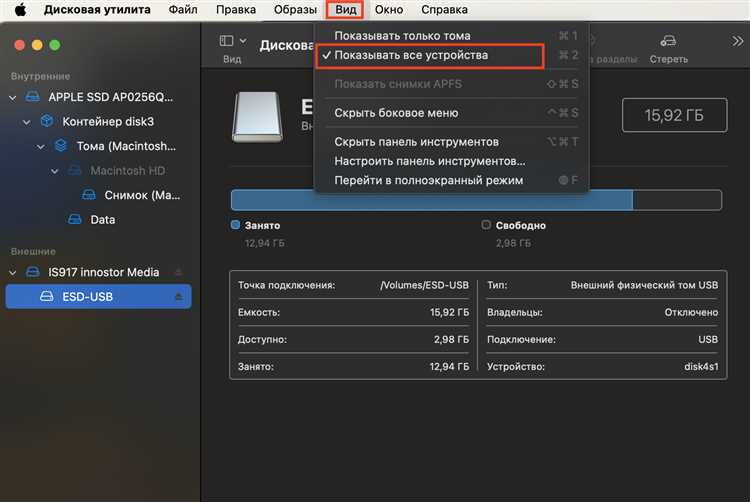Click the Стереть erase icon
750x502 pixels.
click(668, 41)
